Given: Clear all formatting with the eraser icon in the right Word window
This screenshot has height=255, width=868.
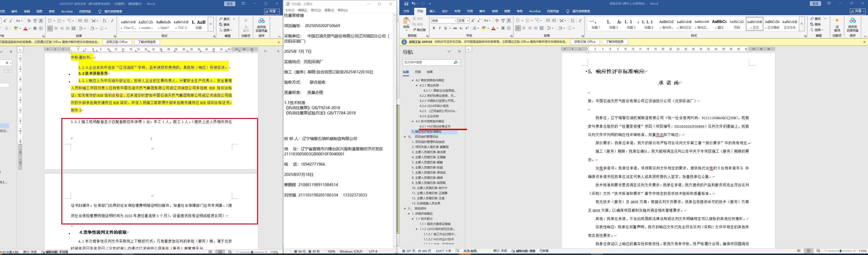Looking at the screenshot, I should 497,21.
